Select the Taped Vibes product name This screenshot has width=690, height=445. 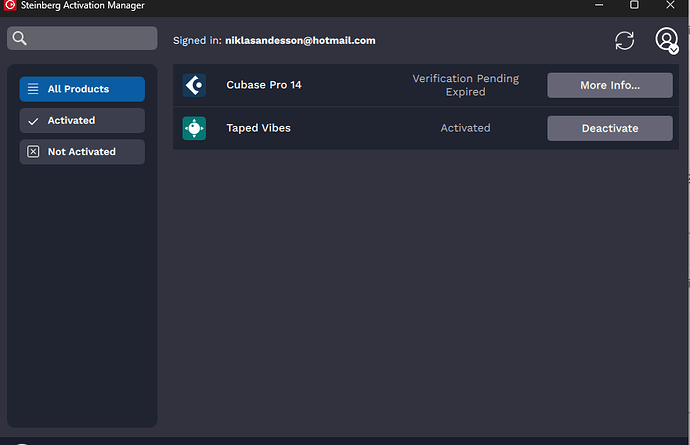coord(256,128)
